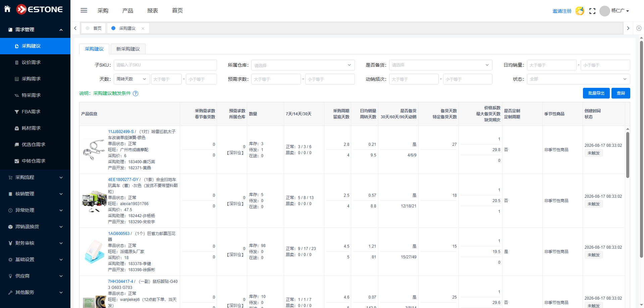Click the 采购建议 sidebar icon

click(17, 46)
